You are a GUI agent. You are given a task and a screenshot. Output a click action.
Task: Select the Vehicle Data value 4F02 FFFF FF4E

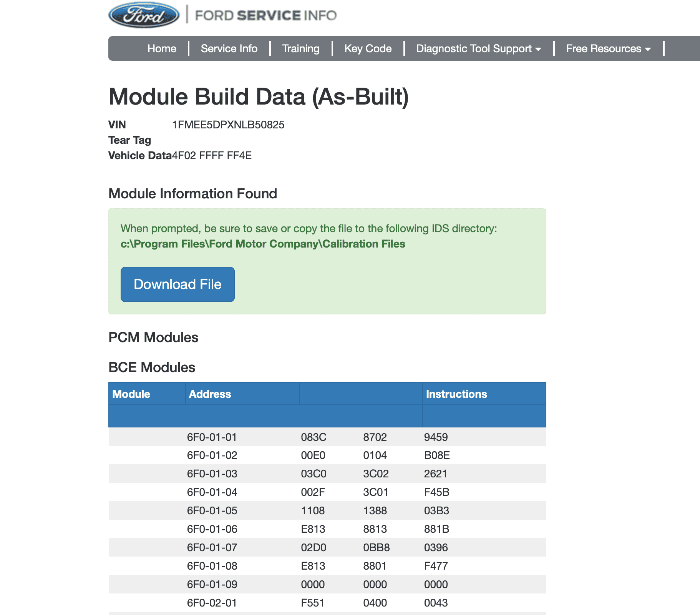coord(212,156)
